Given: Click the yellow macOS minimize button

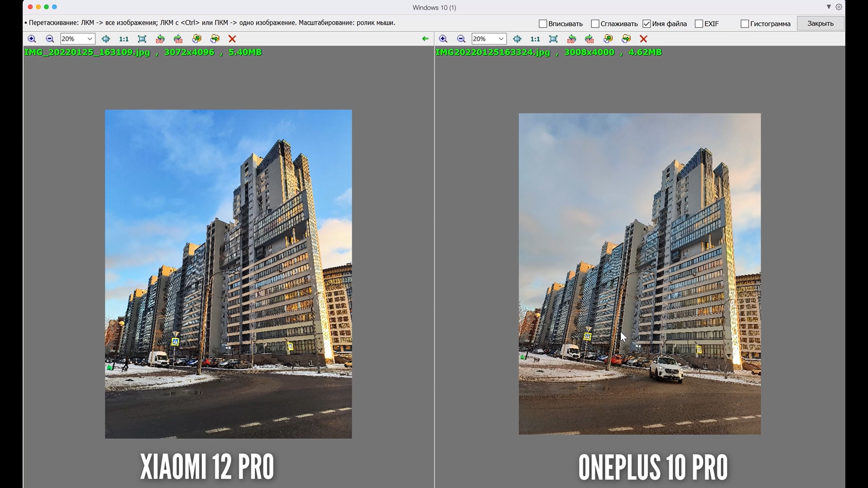Looking at the screenshot, I should (38, 7).
